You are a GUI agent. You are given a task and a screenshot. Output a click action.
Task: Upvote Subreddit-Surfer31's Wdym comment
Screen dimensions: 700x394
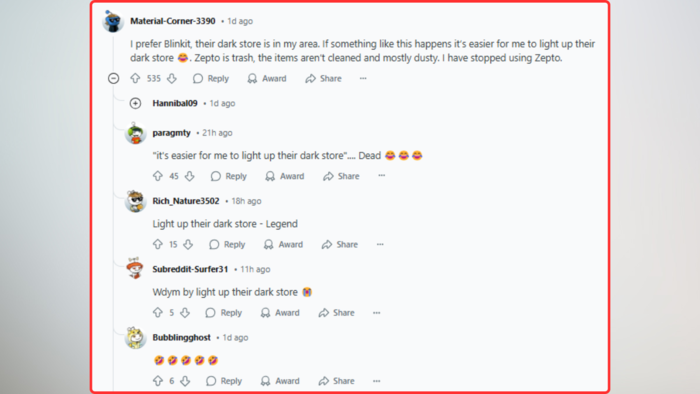pyautogui.click(x=158, y=313)
